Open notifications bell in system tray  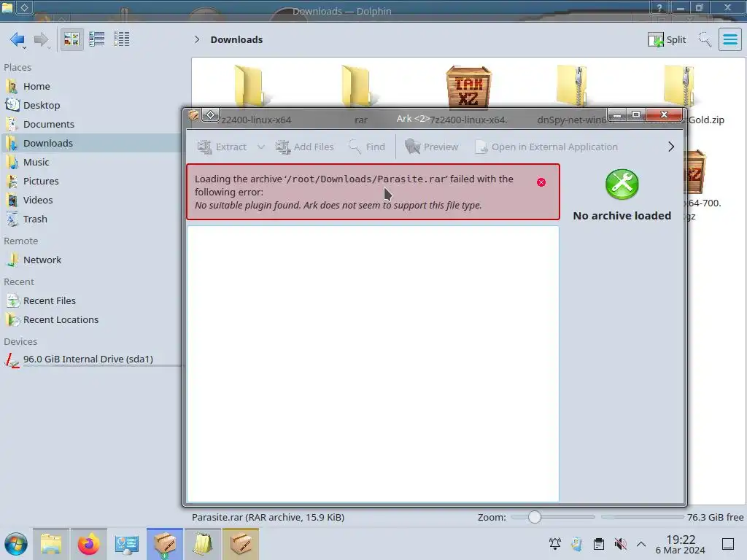tap(555, 544)
